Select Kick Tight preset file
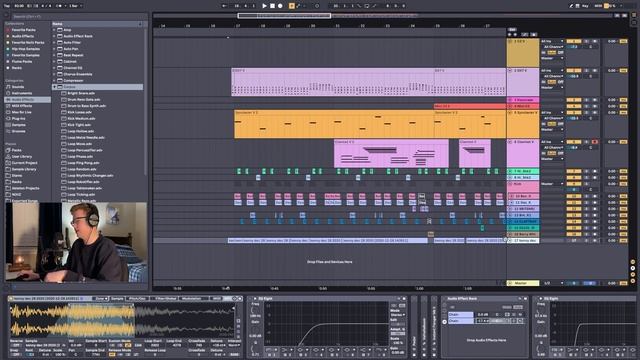 (79, 124)
